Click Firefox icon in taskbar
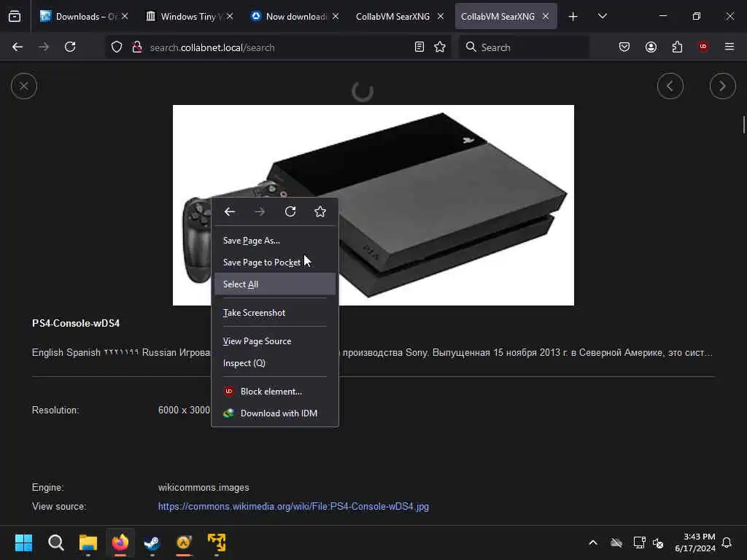The width and height of the screenshot is (747, 560). tap(120, 542)
